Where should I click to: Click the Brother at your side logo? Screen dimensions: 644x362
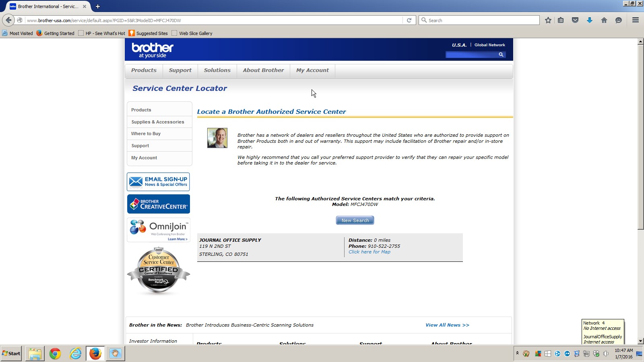click(153, 50)
